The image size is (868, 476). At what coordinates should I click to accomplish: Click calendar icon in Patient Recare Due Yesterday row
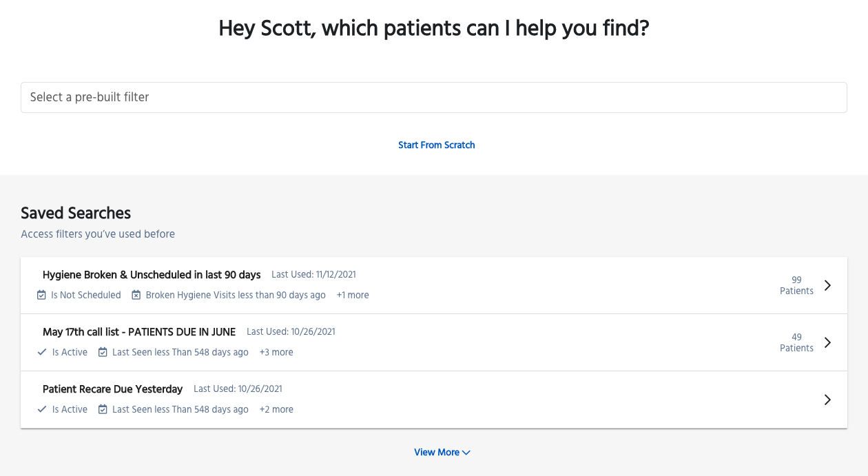[103, 409]
